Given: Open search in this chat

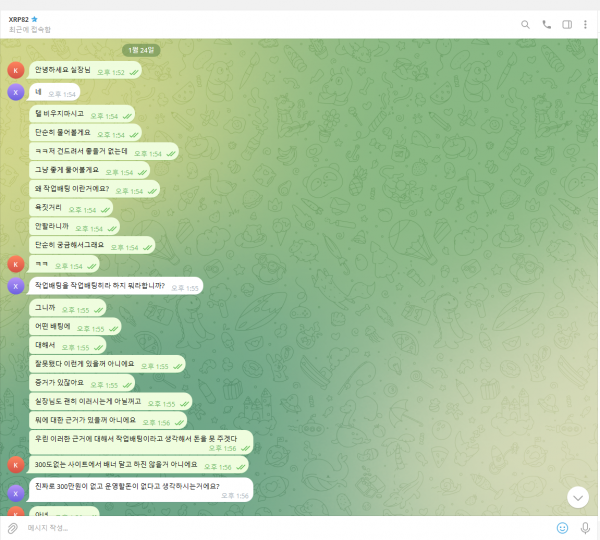Looking at the screenshot, I should pos(526,24).
